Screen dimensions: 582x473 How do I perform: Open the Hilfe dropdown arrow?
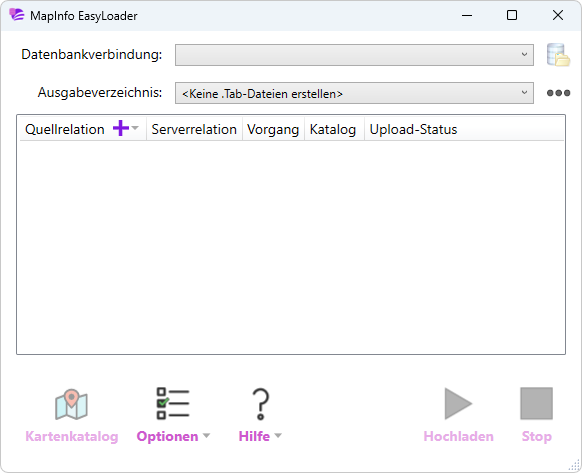click(278, 436)
